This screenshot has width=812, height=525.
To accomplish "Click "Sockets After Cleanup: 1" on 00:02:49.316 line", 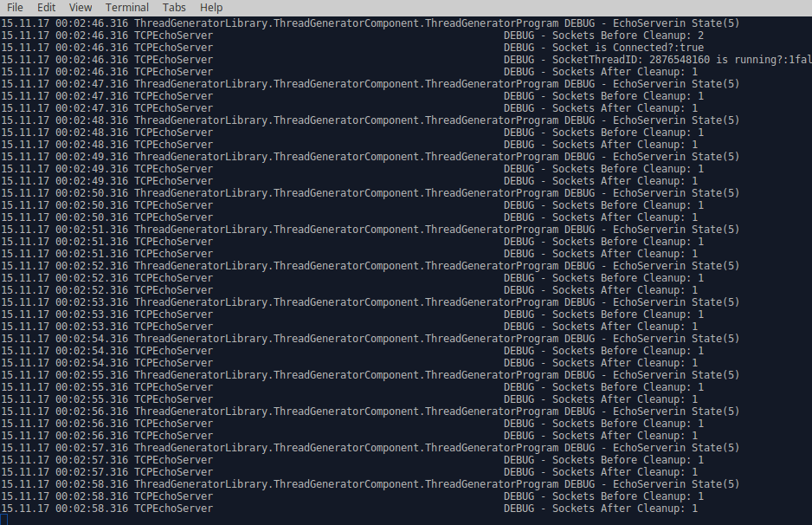I will click(x=624, y=181).
